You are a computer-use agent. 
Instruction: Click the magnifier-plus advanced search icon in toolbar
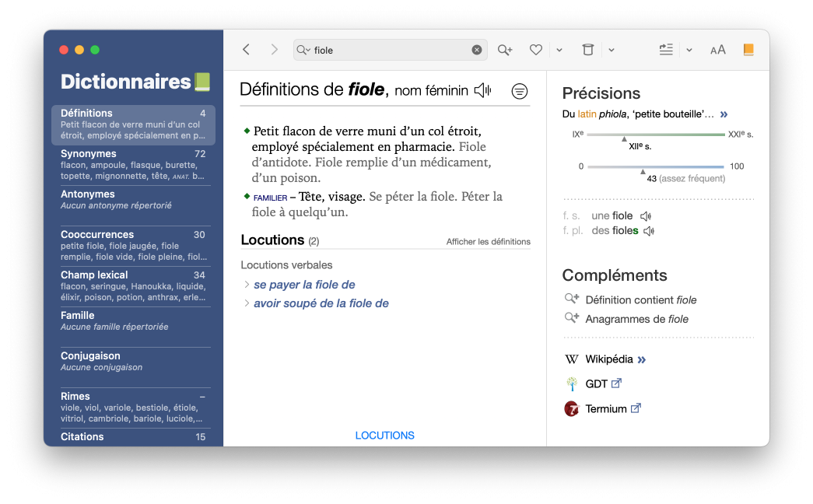(505, 50)
